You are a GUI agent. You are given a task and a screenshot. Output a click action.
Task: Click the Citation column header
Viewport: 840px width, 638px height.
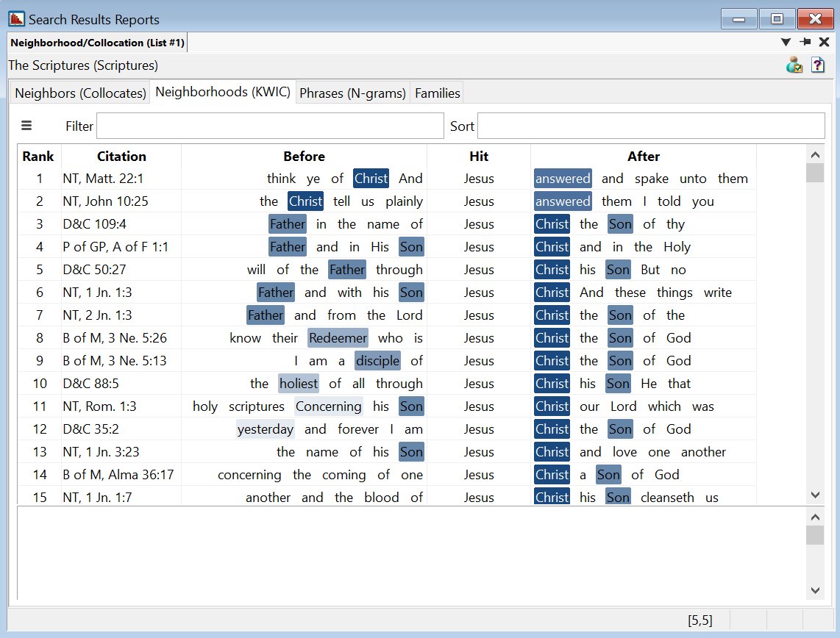121,156
